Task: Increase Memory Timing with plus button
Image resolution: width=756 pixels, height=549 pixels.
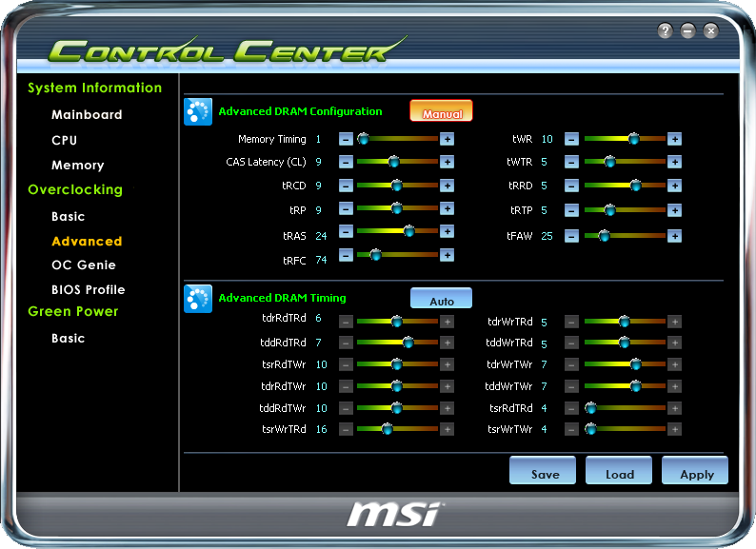Action: (447, 139)
